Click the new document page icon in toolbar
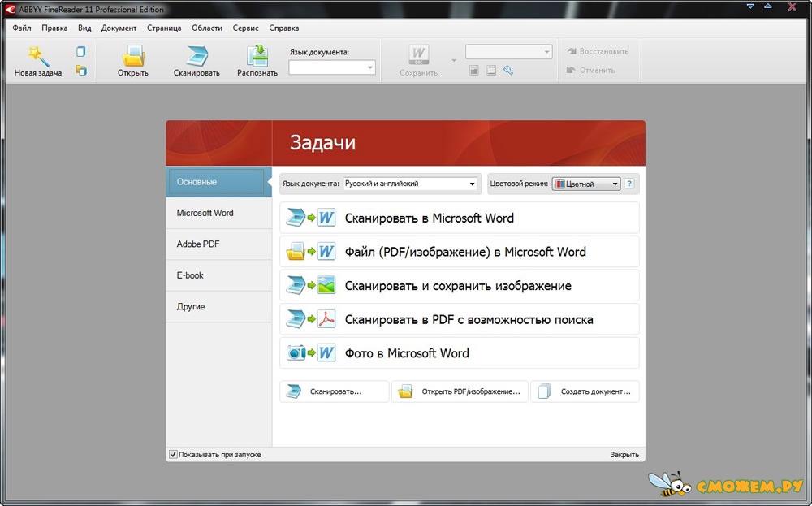 [80, 51]
